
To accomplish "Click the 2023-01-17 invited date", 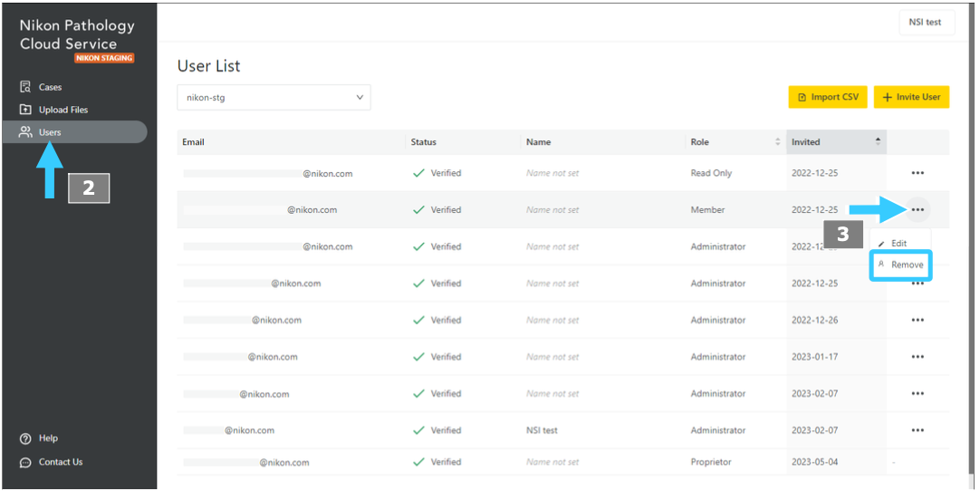I will tap(814, 357).
